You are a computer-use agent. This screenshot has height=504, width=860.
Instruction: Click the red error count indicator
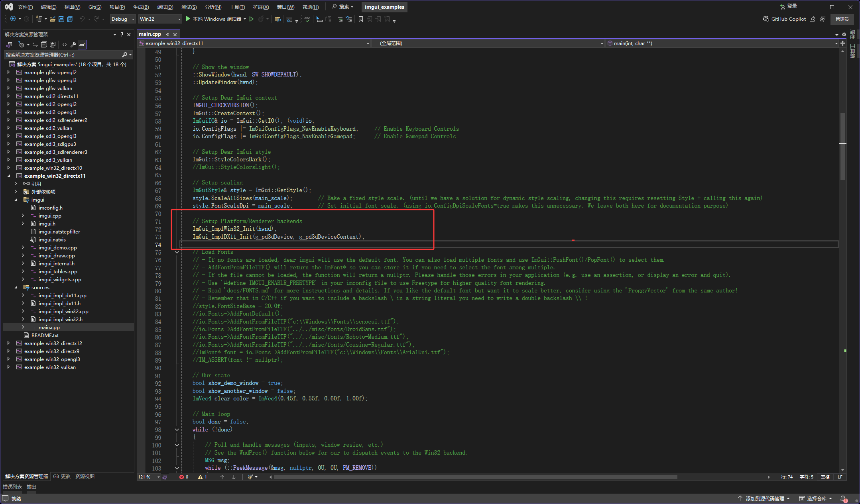click(x=184, y=477)
